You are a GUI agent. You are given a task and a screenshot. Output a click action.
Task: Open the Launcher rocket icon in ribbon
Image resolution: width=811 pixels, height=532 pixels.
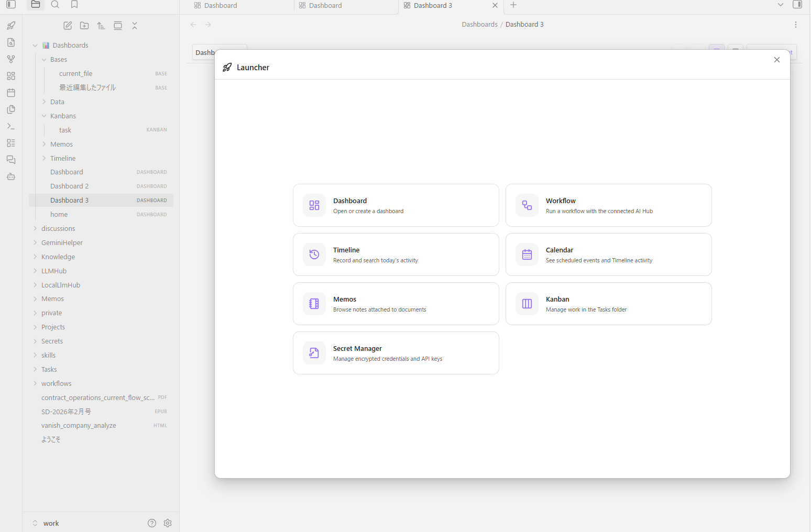(x=11, y=26)
